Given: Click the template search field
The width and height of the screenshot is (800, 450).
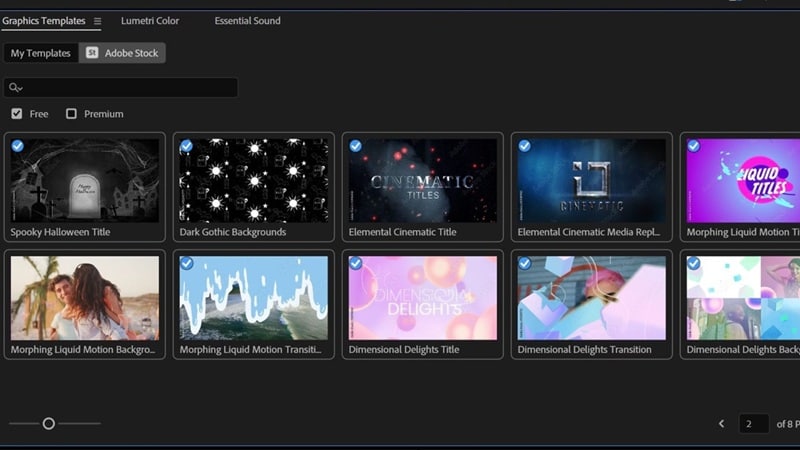Looking at the screenshot, I should (x=121, y=88).
